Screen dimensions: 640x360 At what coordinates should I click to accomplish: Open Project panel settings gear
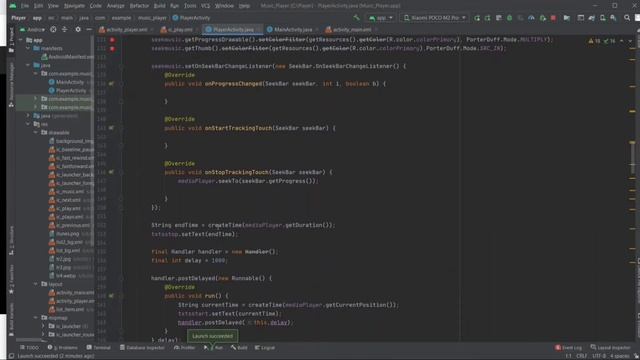click(x=78, y=29)
